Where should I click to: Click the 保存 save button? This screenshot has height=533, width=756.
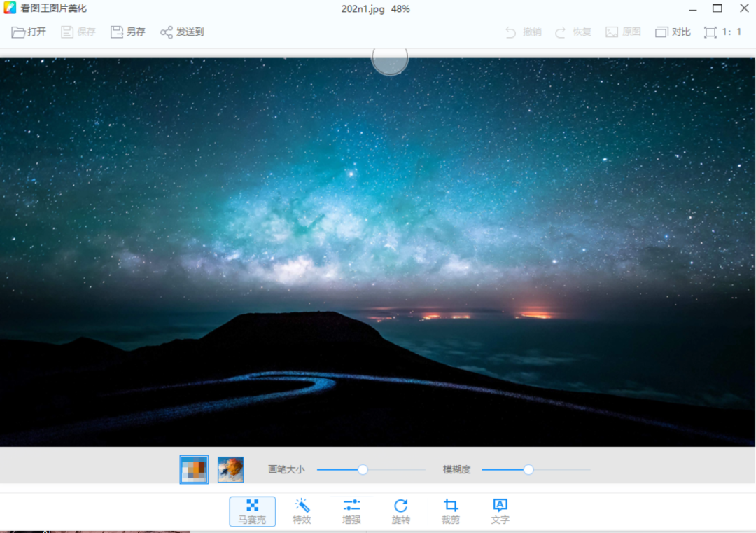[x=78, y=32]
